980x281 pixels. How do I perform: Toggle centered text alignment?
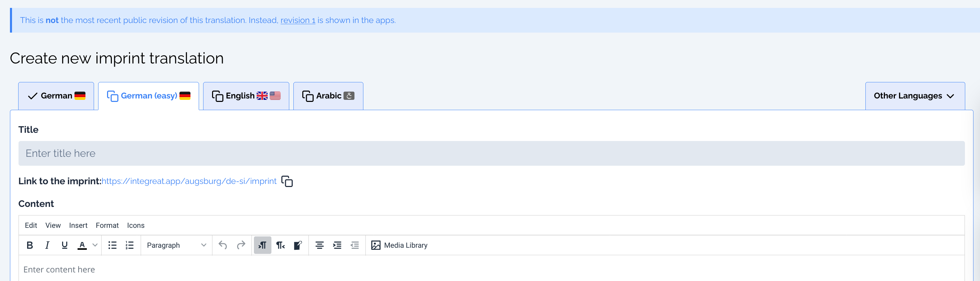pyautogui.click(x=319, y=245)
